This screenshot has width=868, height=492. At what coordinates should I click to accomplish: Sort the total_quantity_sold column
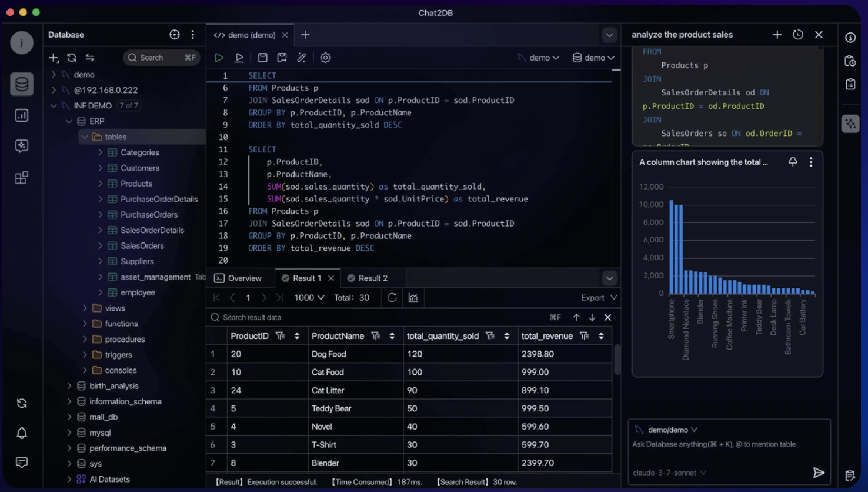[x=506, y=336]
